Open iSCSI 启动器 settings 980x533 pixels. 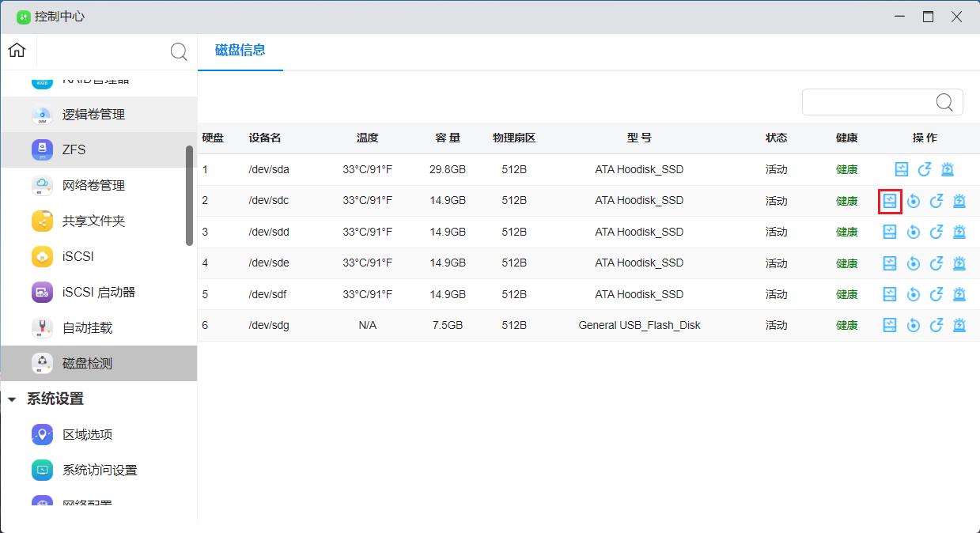click(99, 292)
